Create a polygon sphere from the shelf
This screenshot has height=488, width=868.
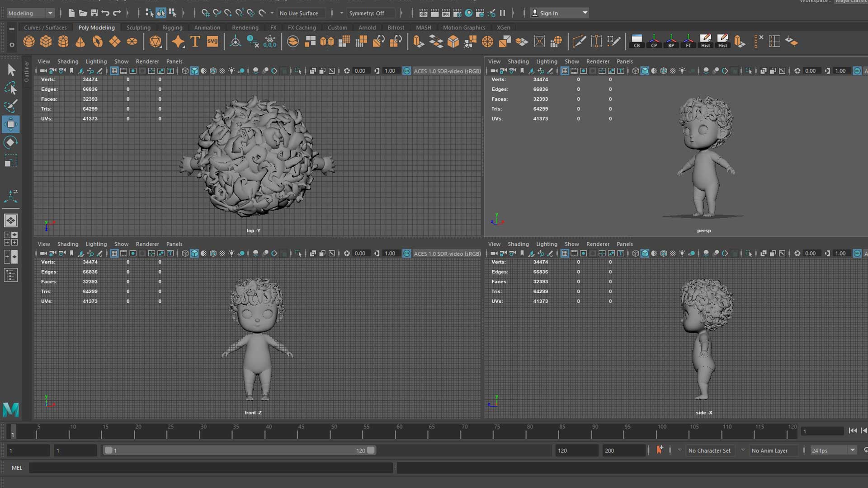coord(29,42)
